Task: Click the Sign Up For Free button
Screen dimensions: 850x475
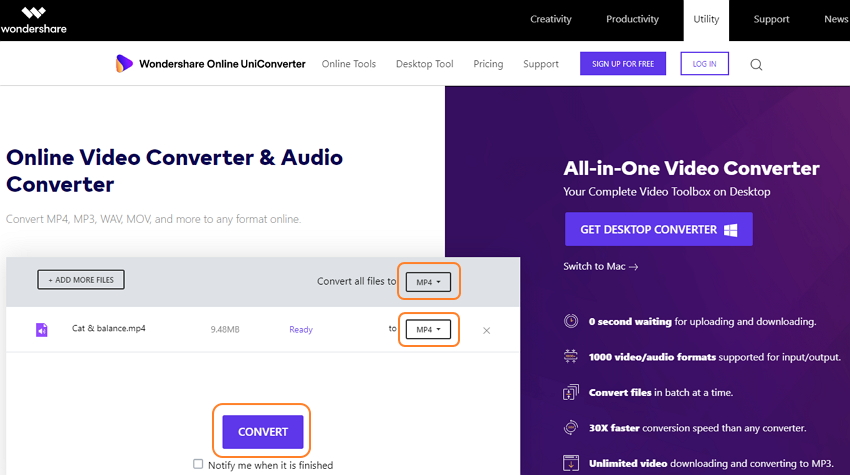Action: pos(623,63)
